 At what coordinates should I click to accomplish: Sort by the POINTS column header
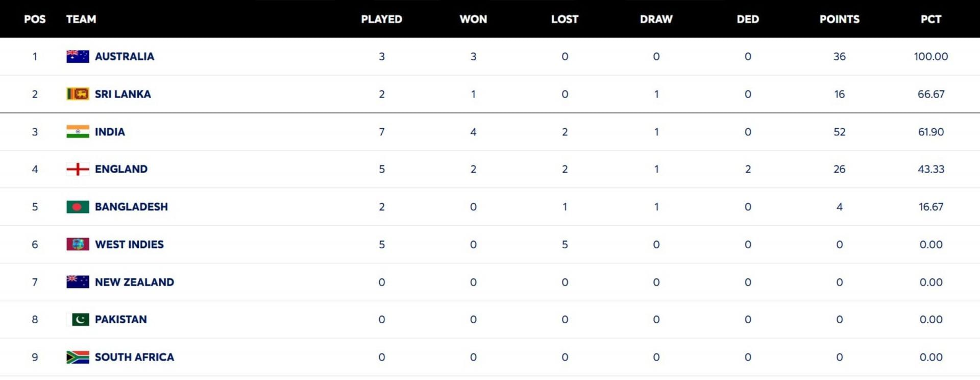[839, 19]
